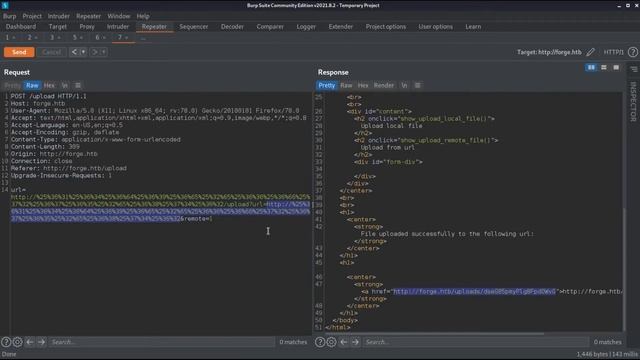
Task: Switch request view to Raw
Action: click(32, 85)
